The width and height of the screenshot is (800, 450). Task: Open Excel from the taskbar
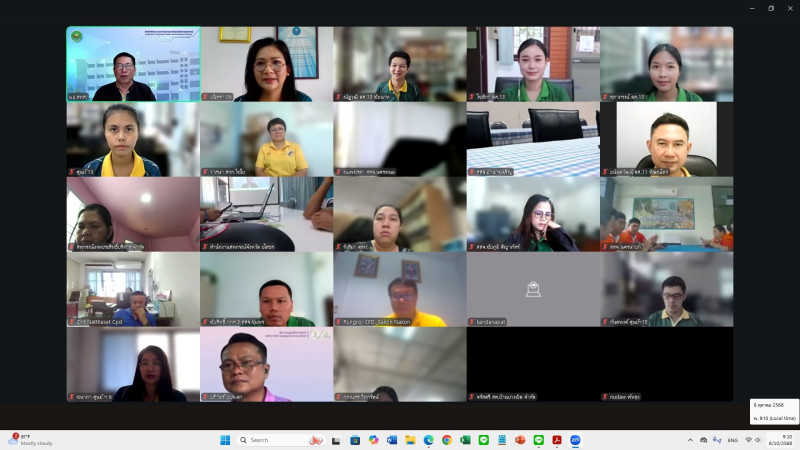coord(465,440)
